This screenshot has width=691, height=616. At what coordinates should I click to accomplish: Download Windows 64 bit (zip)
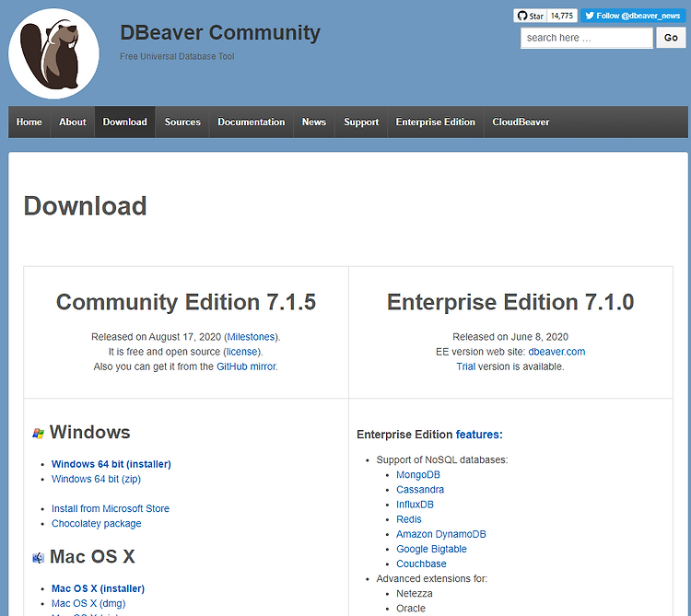96,479
